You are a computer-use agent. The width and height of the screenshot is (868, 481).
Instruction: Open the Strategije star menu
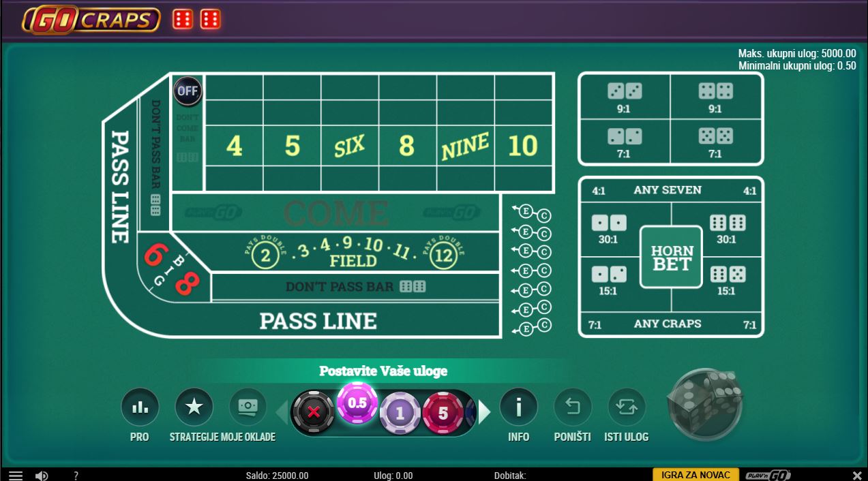click(x=194, y=407)
